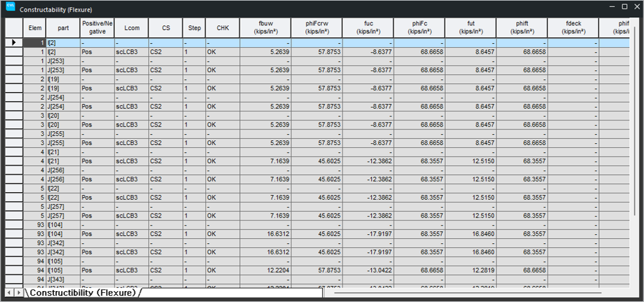Click the CS column header
This screenshot has height=302, width=644.
pos(165,28)
